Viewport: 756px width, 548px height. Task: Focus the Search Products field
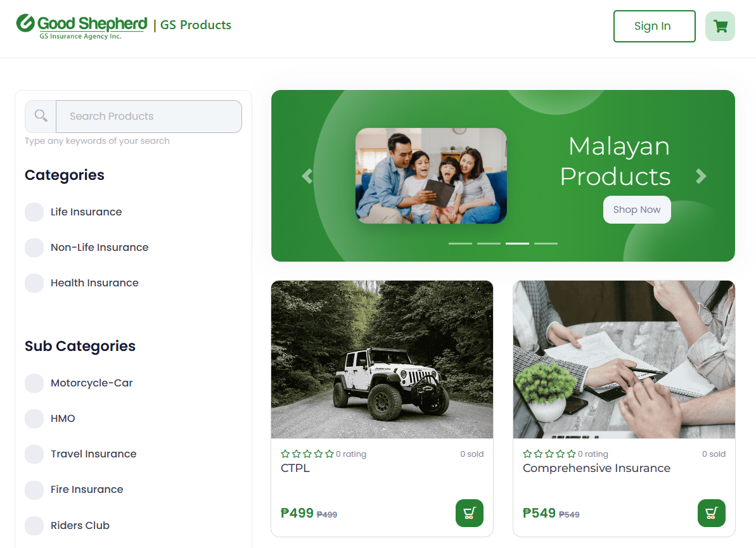coord(149,116)
